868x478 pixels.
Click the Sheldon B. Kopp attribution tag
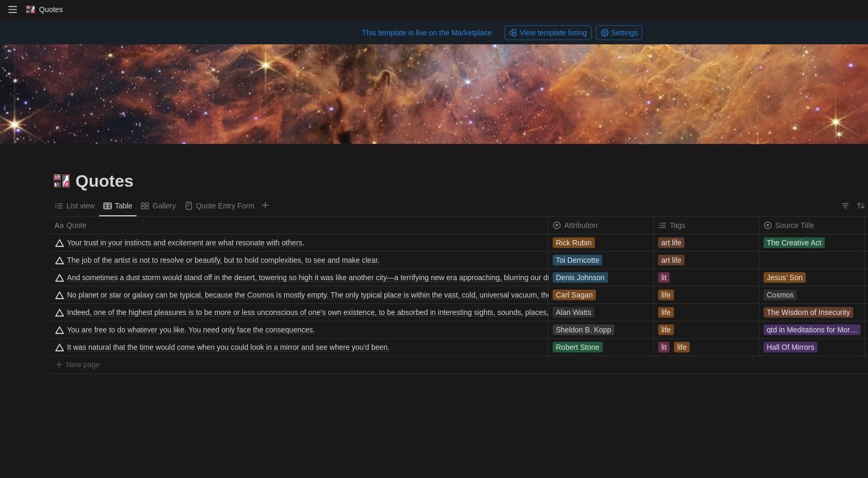[583, 330]
